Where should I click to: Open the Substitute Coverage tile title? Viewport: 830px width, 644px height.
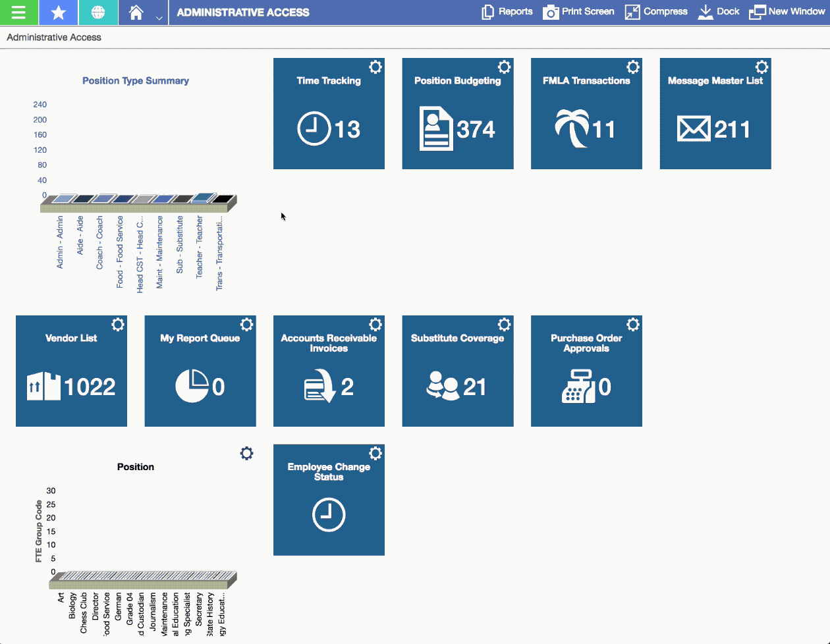tap(458, 338)
